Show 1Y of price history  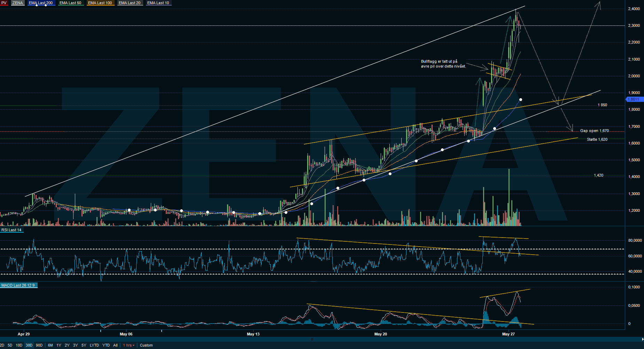59,345
